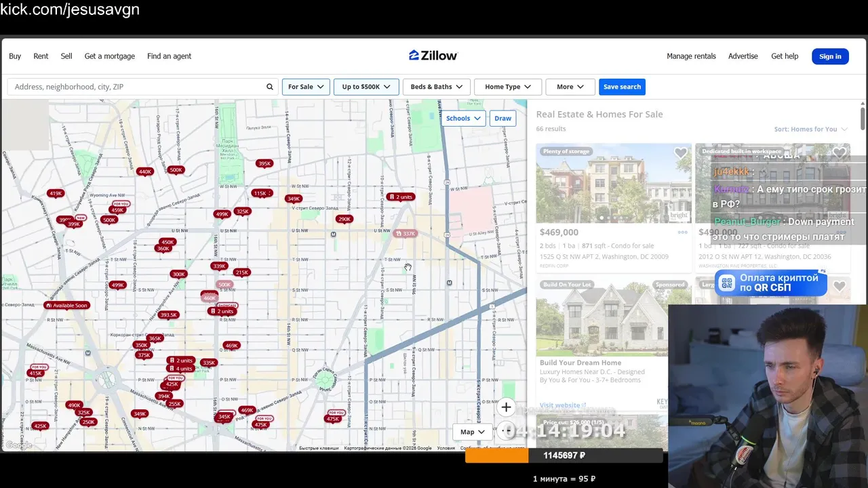868x488 pixels.
Task: Open Get a mortgage menu
Action: pos(110,56)
